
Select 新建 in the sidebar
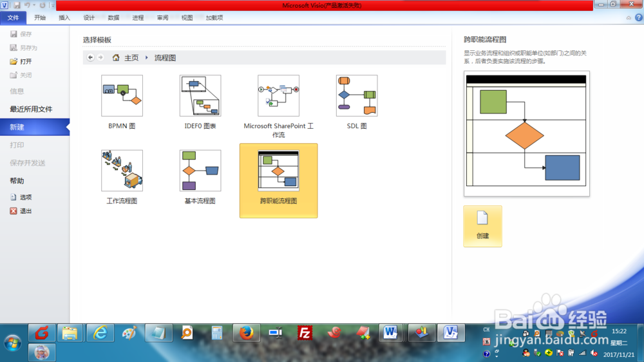click(35, 127)
